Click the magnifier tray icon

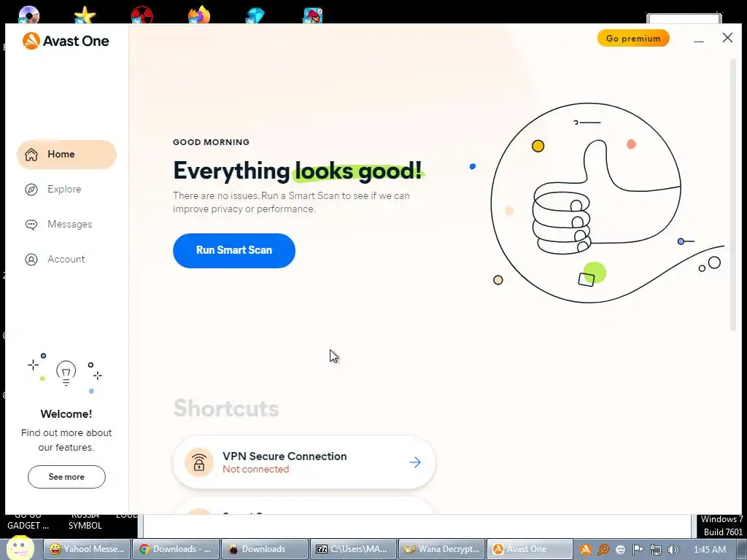coord(603,550)
